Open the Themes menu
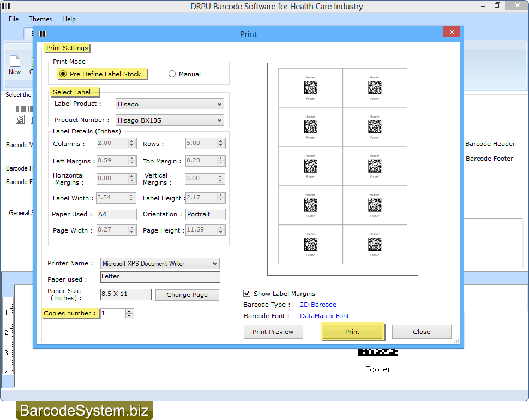Viewport: 529px width, 420px height. coord(40,19)
